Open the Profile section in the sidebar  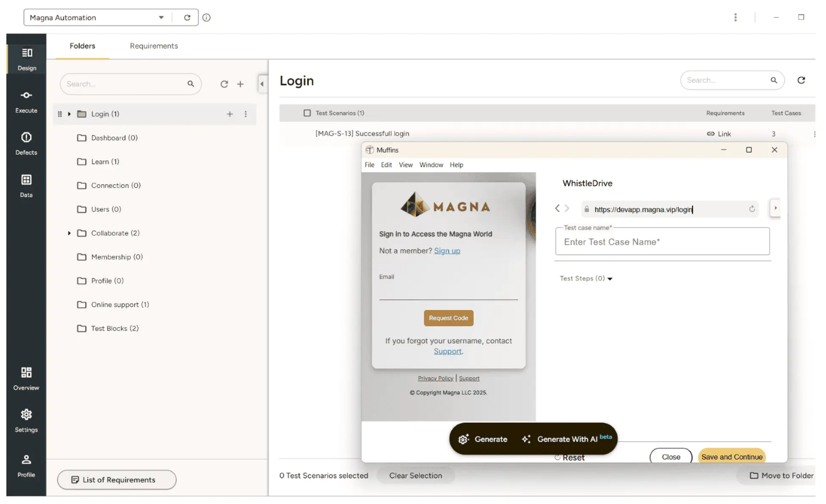(26, 465)
